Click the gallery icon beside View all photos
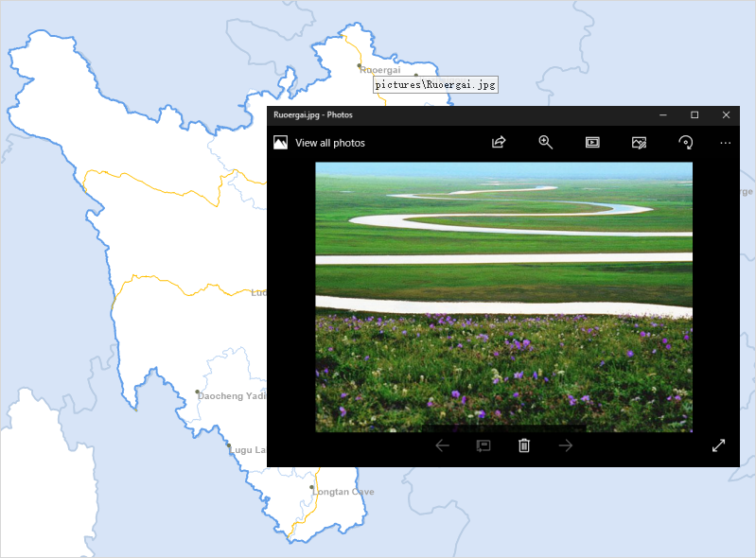 click(x=280, y=143)
